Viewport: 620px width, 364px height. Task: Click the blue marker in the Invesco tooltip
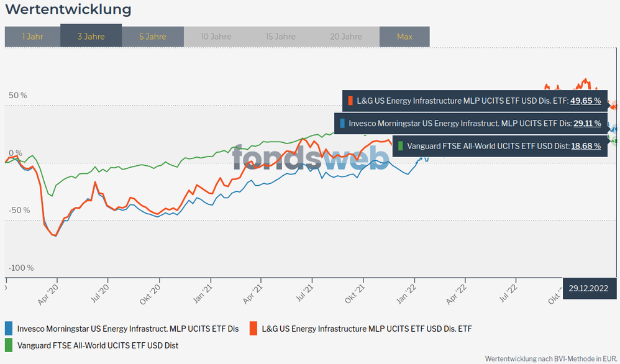coord(343,123)
